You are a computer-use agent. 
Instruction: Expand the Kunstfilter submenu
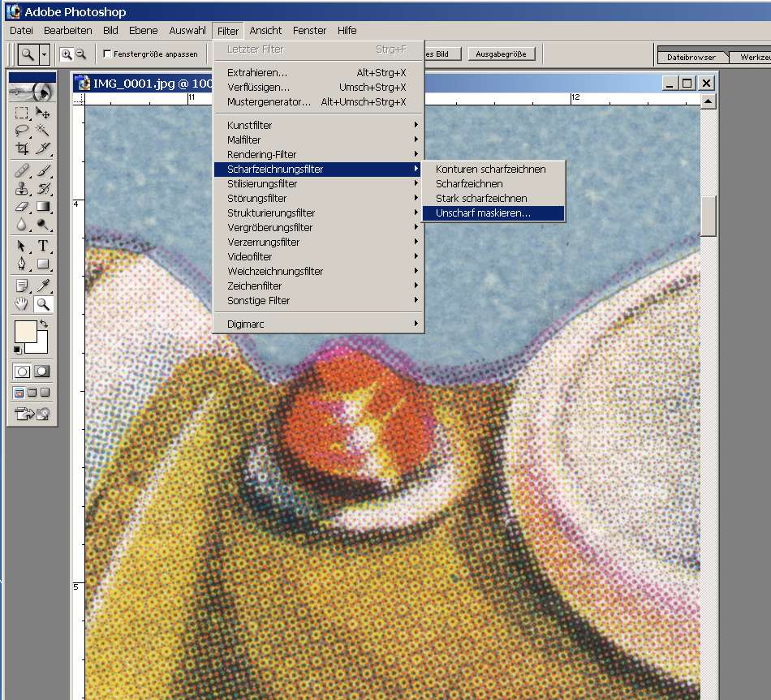coord(319,125)
